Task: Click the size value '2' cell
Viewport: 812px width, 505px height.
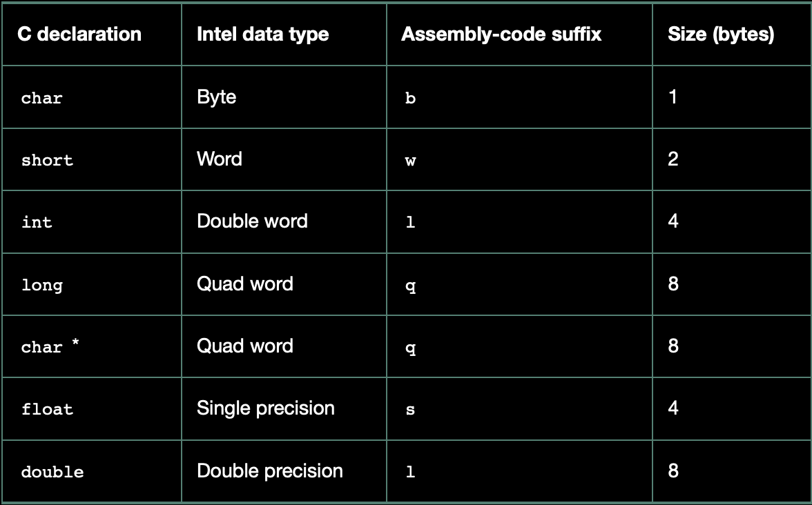Action: coord(731,159)
